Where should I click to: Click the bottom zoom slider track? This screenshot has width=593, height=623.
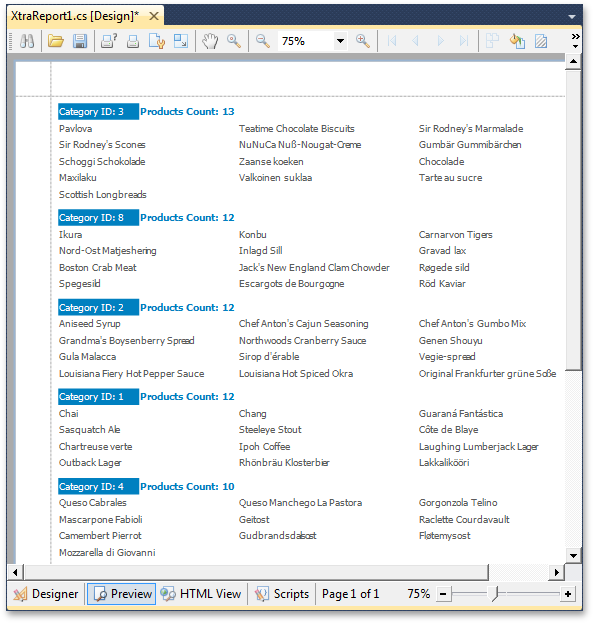pos(505,594)
